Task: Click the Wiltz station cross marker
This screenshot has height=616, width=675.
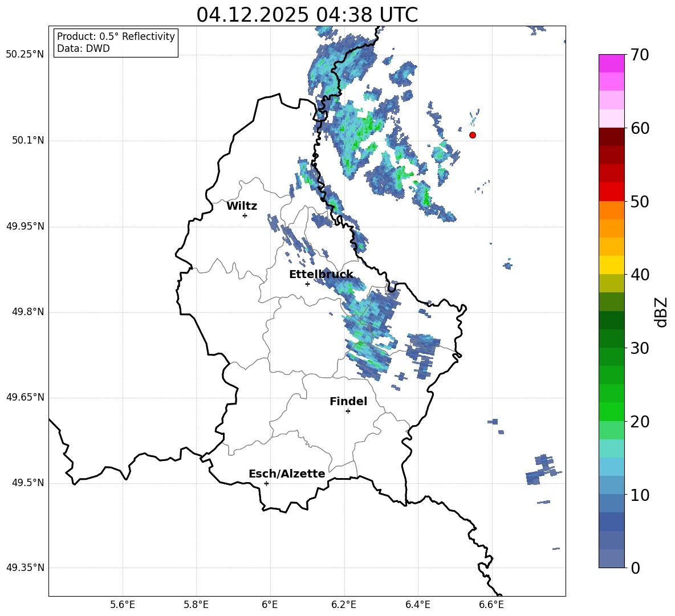Action: pyautogui.click(x=245, y=215)
